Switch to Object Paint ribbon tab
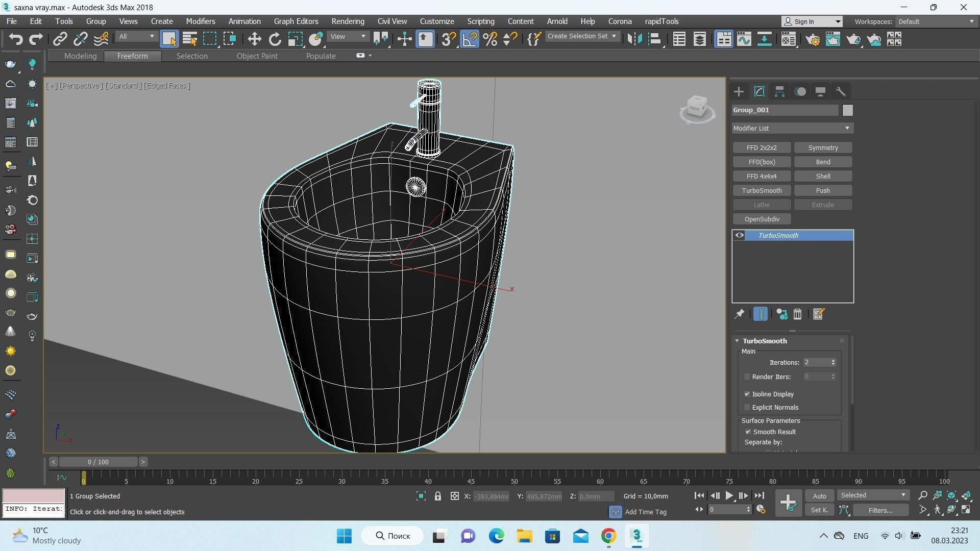Screen dimensions: 980x551 (257, 56)
